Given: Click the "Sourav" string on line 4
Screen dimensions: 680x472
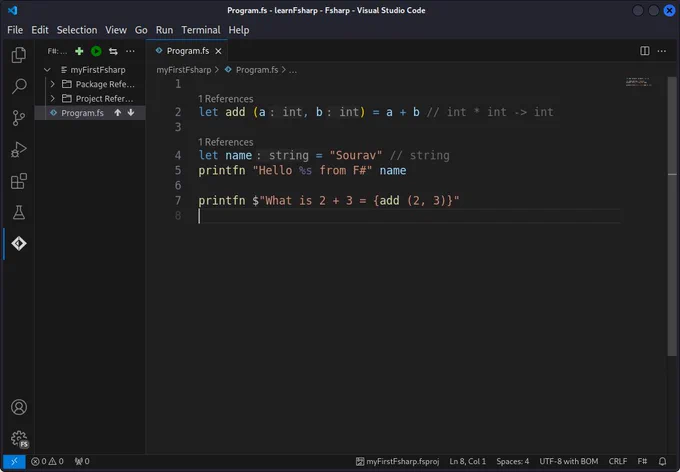Looking at the screenshot, I should click(x=356, y=155).
